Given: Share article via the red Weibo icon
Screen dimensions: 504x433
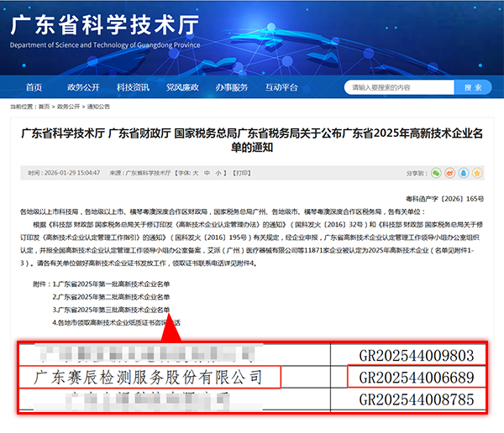Looking at the screenshot, I should click(x=449, y=173).
